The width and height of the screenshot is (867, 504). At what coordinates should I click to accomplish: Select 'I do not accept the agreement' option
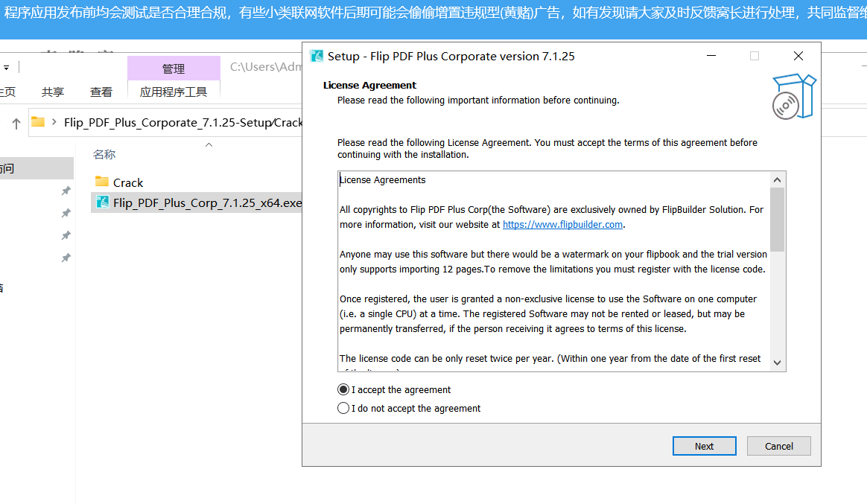click(343, 408)
